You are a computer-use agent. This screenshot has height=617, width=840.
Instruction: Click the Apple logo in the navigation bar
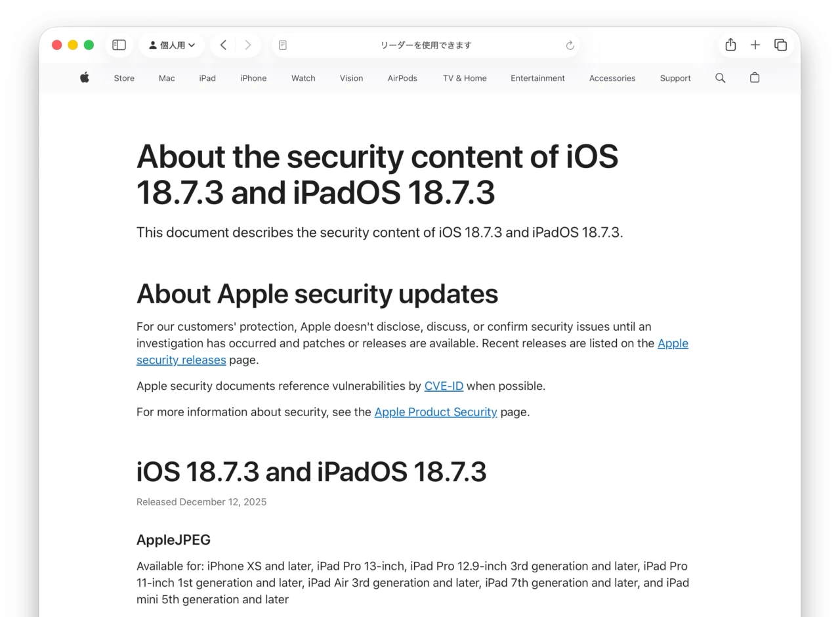coord(84,77)
